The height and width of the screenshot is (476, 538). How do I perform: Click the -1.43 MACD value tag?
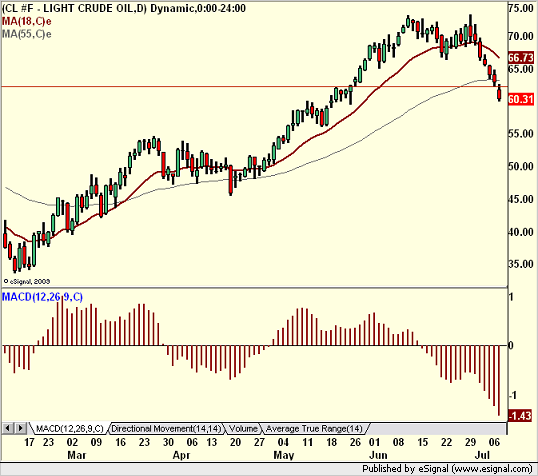[520, 416]
